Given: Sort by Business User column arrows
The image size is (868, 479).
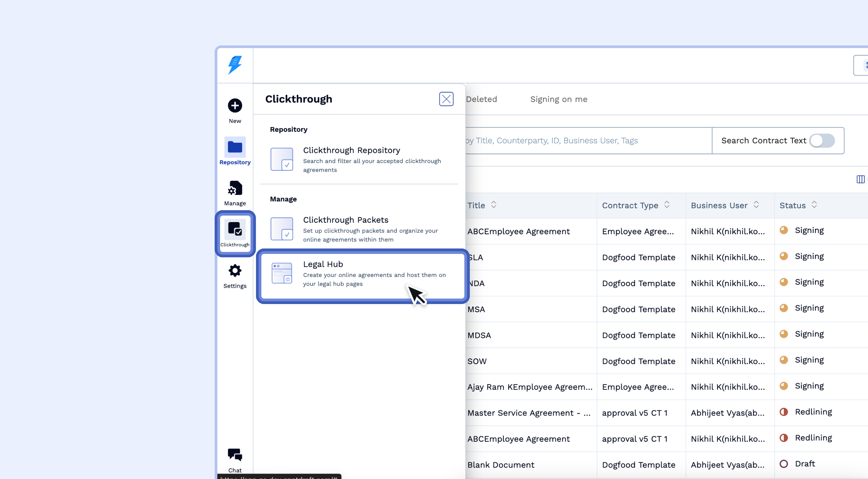Looking at the screenshot, I should point(756,205).
